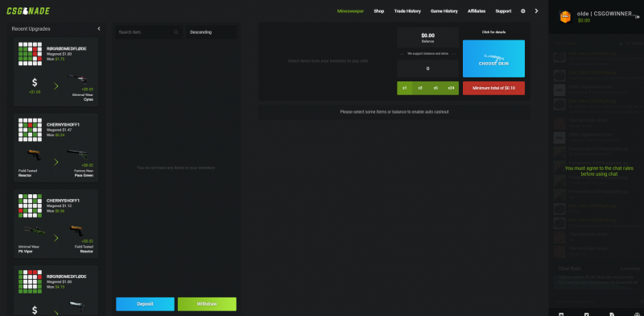This screenshot has height=316, width=644.
Task: Select the x3 multiplier
Action: click(420, 88)
